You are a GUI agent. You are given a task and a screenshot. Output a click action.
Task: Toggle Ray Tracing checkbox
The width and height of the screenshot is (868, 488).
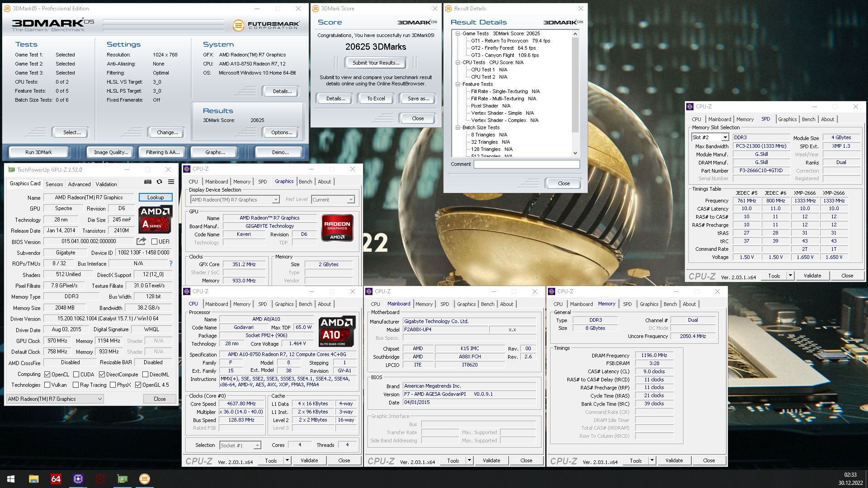pyautogui.click(x=76, y=385)
